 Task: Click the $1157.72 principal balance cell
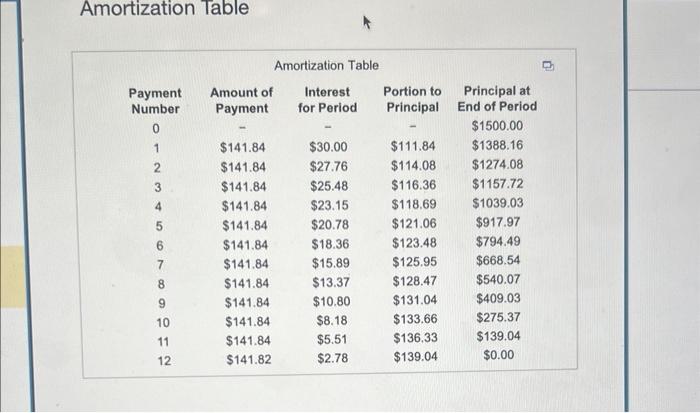click(x=497, y=184)
